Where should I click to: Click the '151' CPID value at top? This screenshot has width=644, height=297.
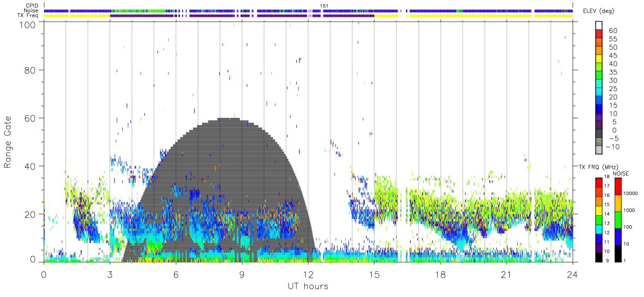[x=325, y=6]
